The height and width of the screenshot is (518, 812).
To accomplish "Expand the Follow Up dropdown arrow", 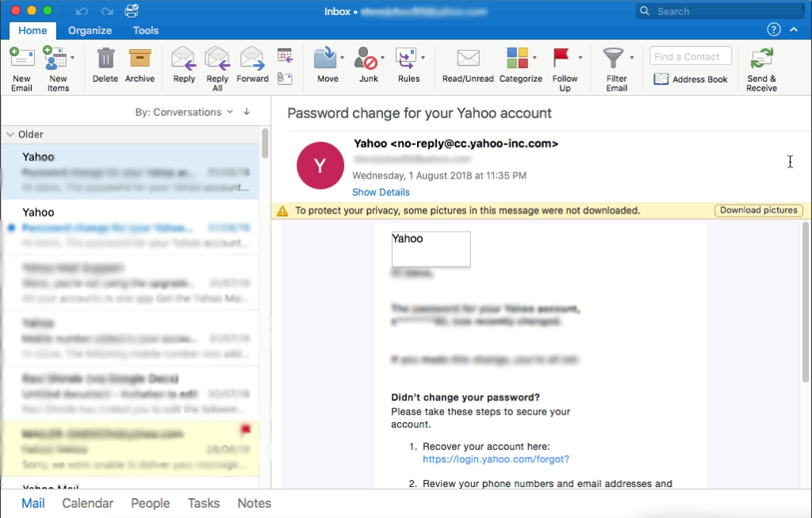I will (580, 57).
